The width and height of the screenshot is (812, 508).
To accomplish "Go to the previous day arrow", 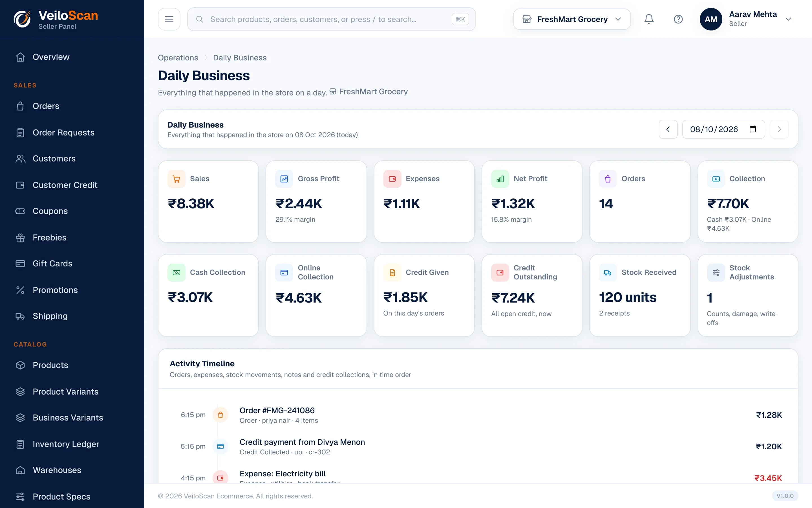I will point(668,129).
